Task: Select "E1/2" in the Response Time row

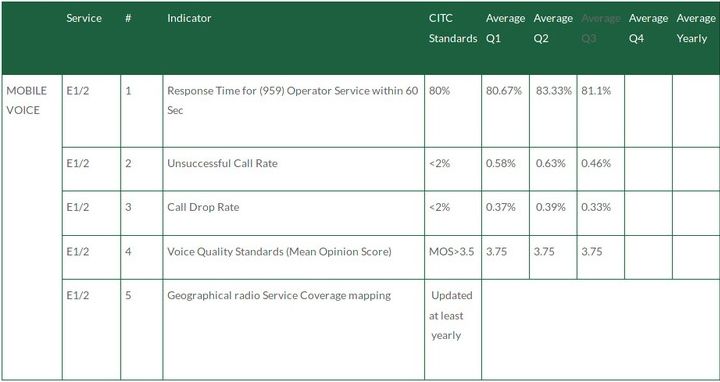Action: [x=78, y=91]
